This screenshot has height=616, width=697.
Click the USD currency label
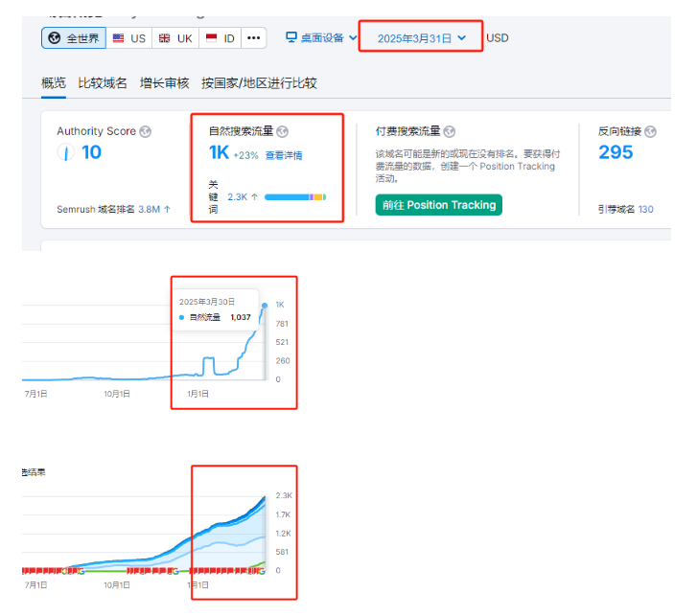point(498,38)
